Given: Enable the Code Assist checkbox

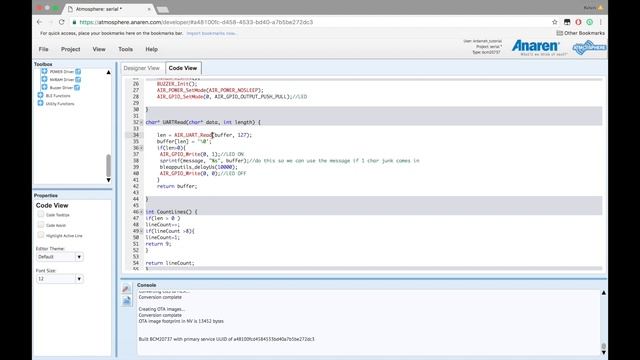Looking at the screenshot, I should pos(40,225).
